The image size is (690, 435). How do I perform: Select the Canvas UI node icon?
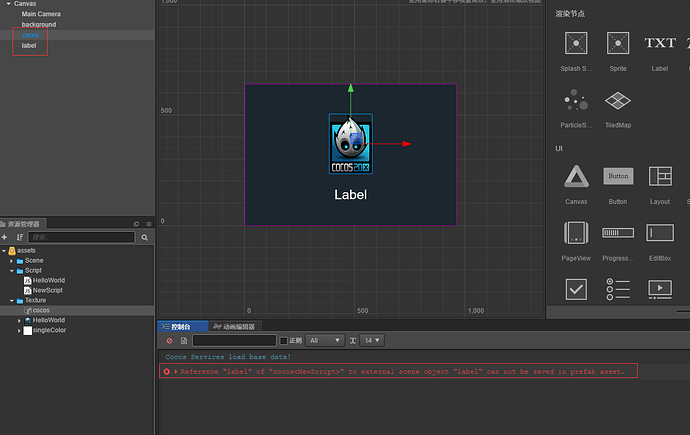pyautogui.click(x=576, y=176)
